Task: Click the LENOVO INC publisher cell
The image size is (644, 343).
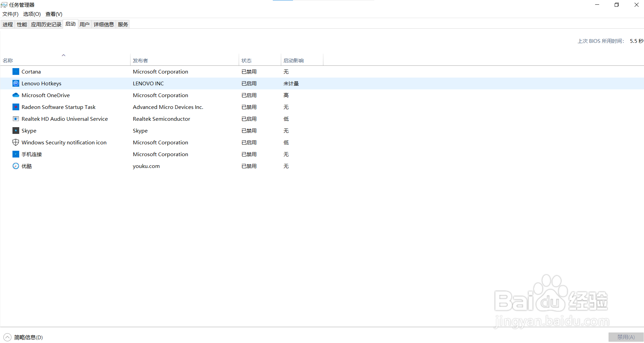Action: pyautogui.click(x=148, y=83)
